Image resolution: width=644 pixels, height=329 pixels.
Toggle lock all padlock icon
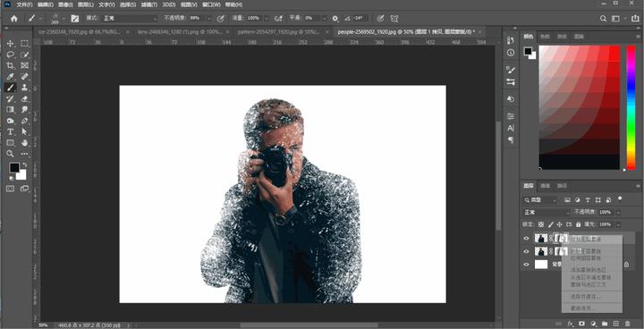(x=579, y=224)
